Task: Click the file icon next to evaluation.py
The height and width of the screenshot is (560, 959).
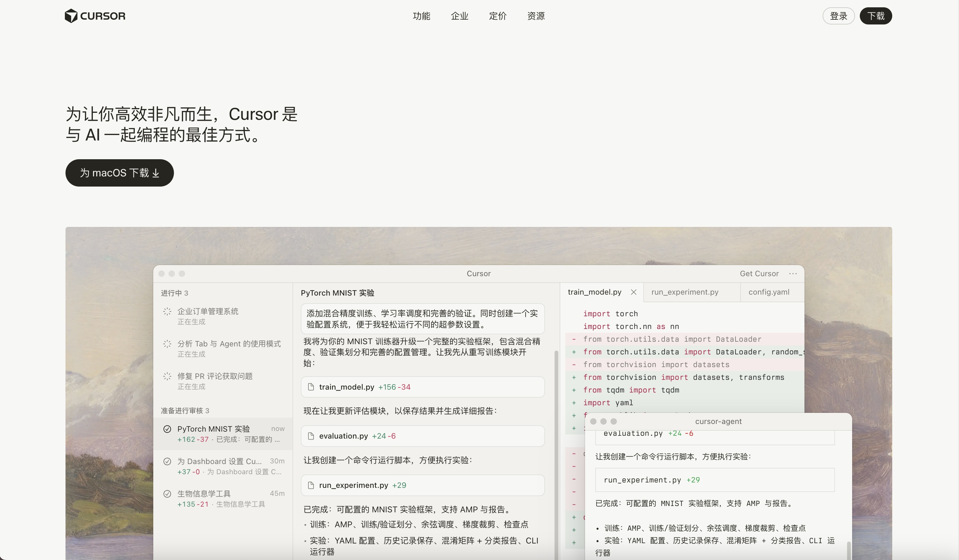Action: (x=311, y=436)
